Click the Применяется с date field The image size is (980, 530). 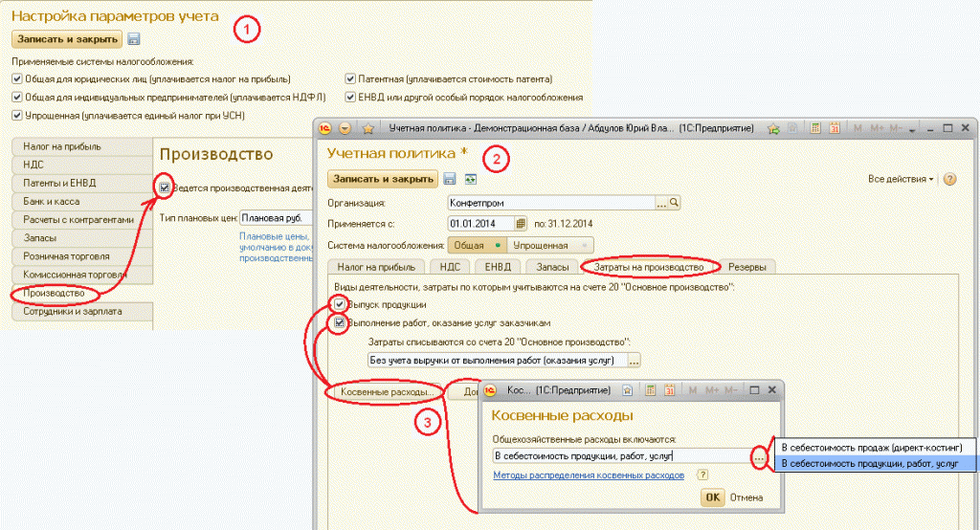tap(481, 224)
